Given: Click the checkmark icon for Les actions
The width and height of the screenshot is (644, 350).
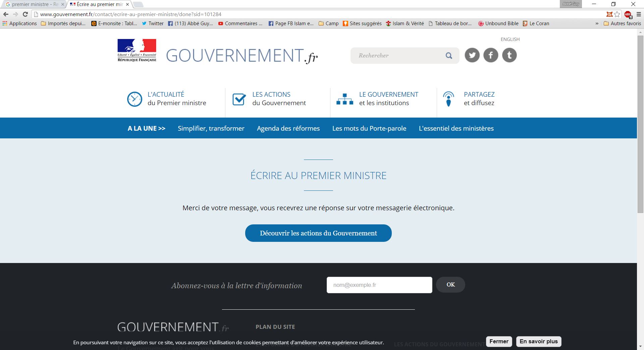Looking at the screenshot, I should (239, 99).
